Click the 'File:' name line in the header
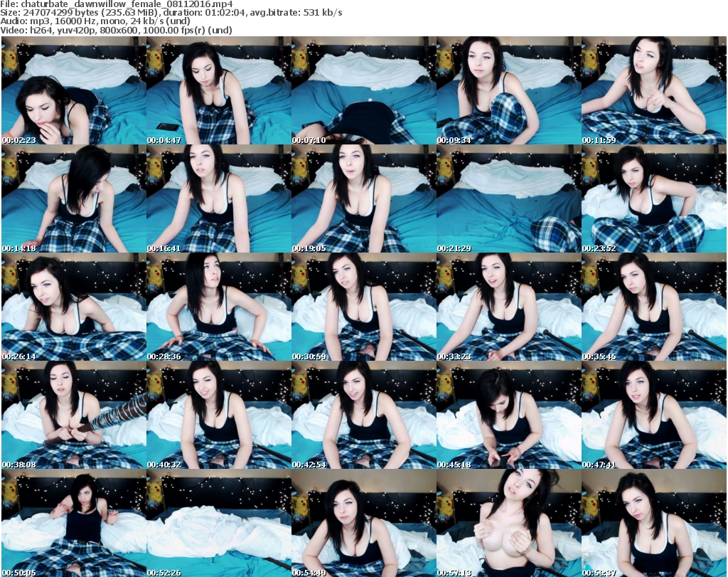The width and height of the screenshot is (728, 577). pos(117,4)
